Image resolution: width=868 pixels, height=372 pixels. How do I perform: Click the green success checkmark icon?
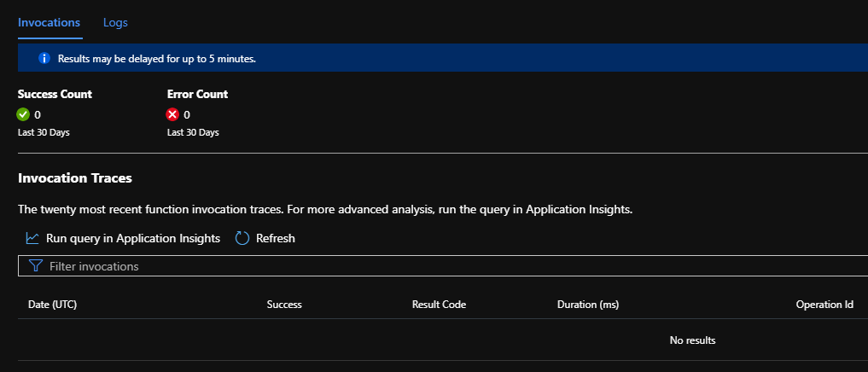tap(23, 114)
